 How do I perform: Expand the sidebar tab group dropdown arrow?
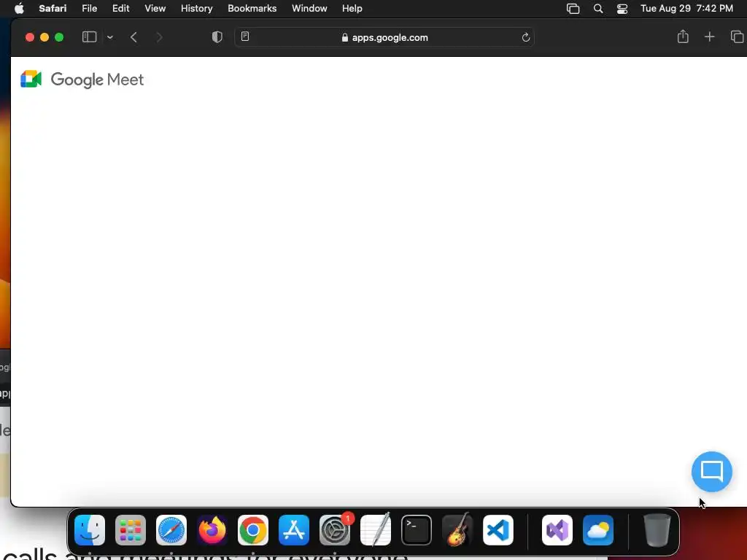click(110, 37)
